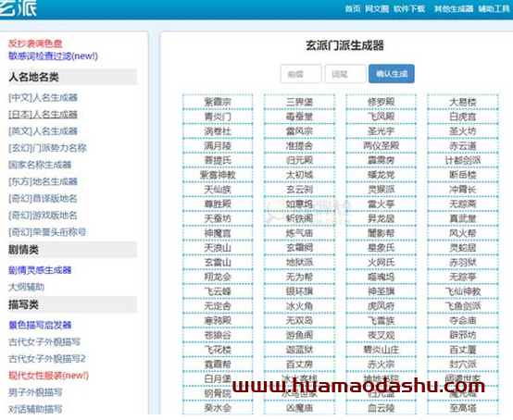This screenshot has width=513, height=420.
Task: Select the generated name 天蚕坊
Action: pos(218,218)
